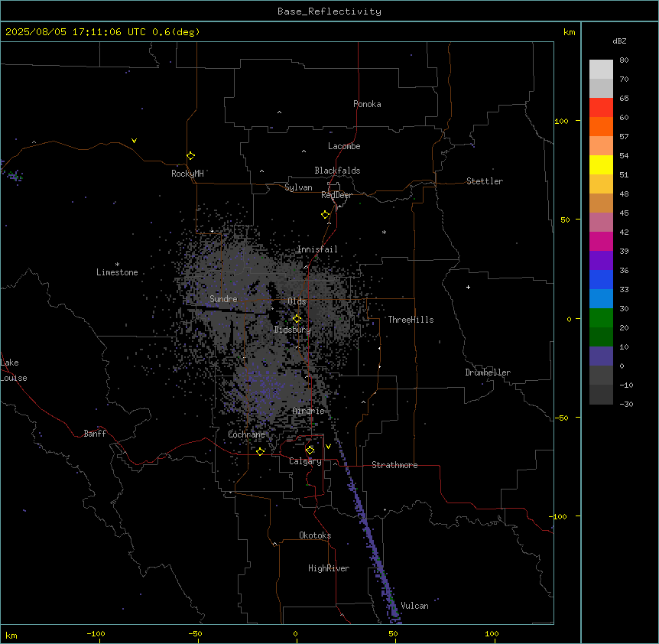Viewport: 659px width, 644px height.
Task: Click the Olds city label
Action: 297,301
